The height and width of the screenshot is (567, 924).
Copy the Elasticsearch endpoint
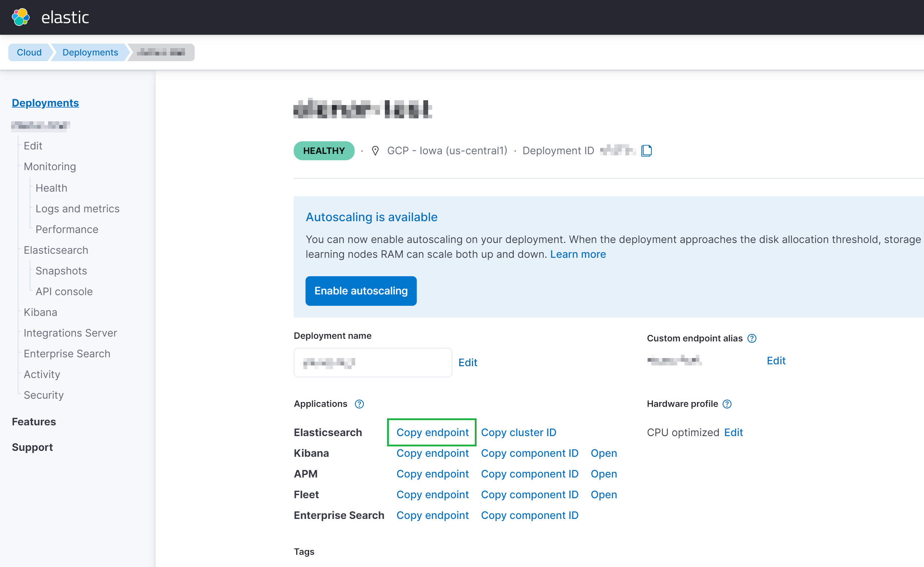click(x=432, y=433)
